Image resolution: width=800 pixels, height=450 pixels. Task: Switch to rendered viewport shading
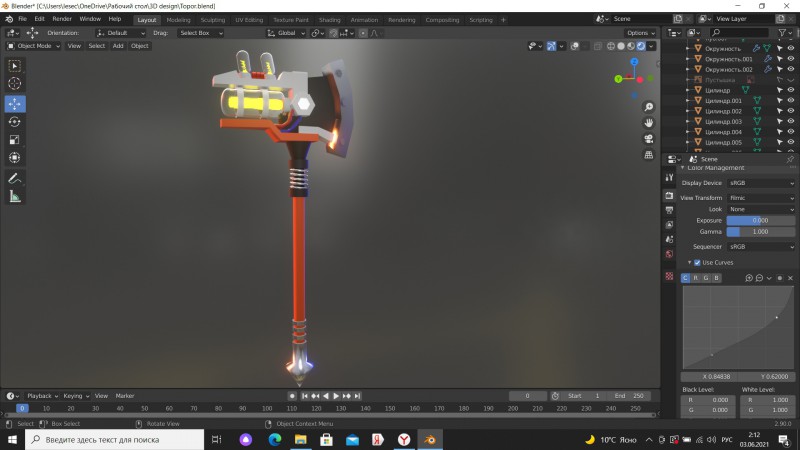641,46
